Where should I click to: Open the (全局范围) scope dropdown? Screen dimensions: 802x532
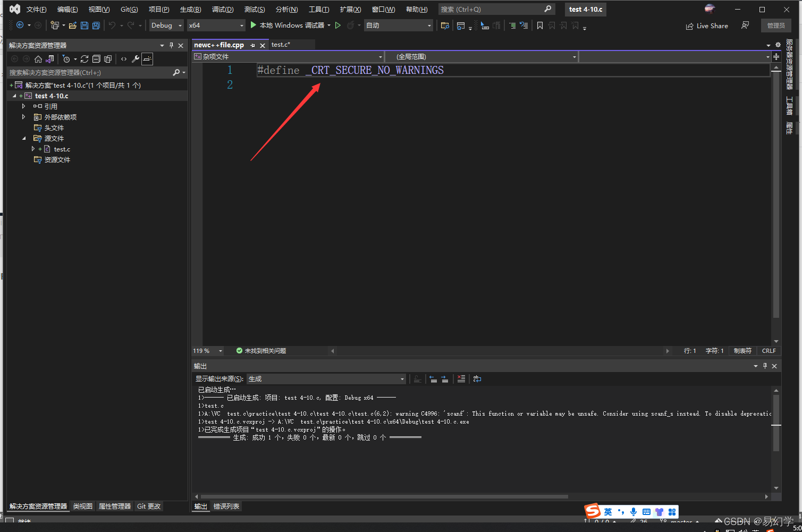481,56
